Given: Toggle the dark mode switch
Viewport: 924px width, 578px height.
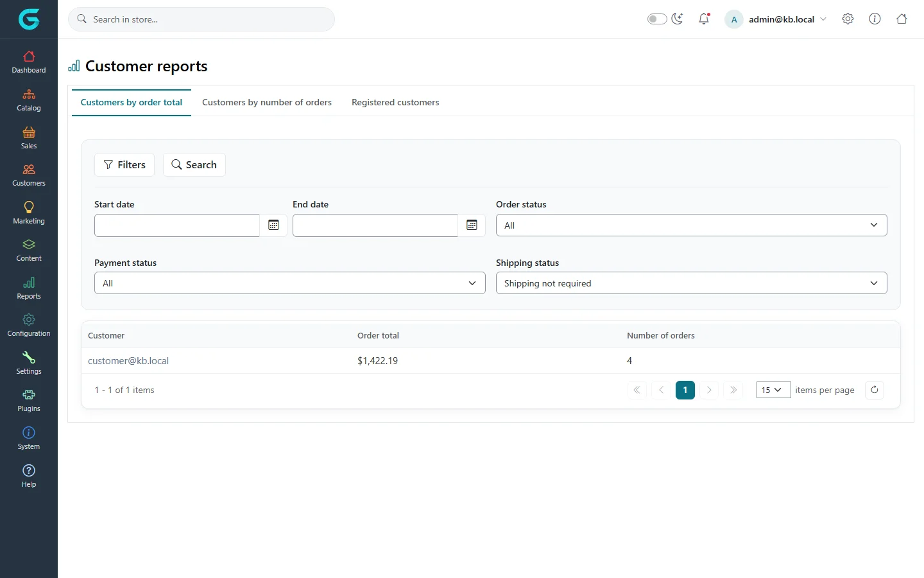Looking at the screenshot, I should 657,19.
